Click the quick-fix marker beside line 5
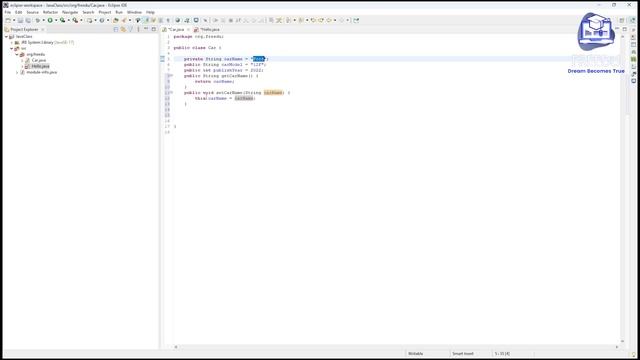This screenshot has width=640, height=360. (162, 59)
